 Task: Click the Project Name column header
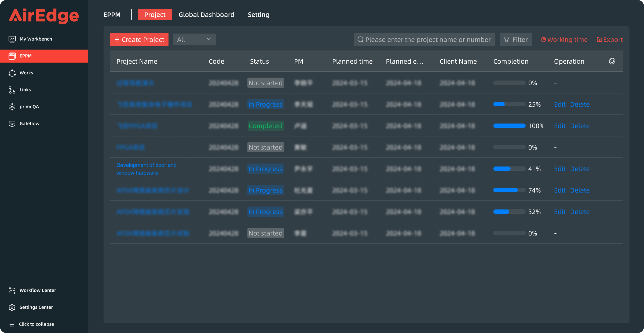137,61
